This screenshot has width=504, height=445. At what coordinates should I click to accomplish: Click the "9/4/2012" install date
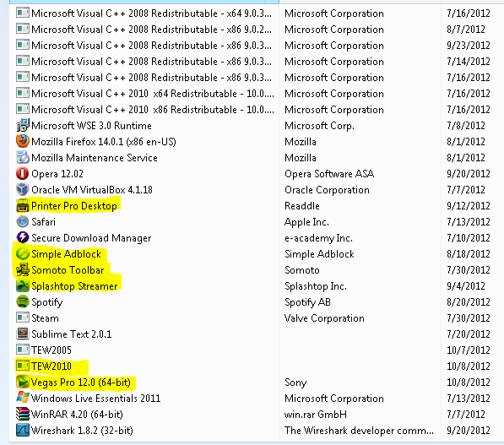pos(466,286)
